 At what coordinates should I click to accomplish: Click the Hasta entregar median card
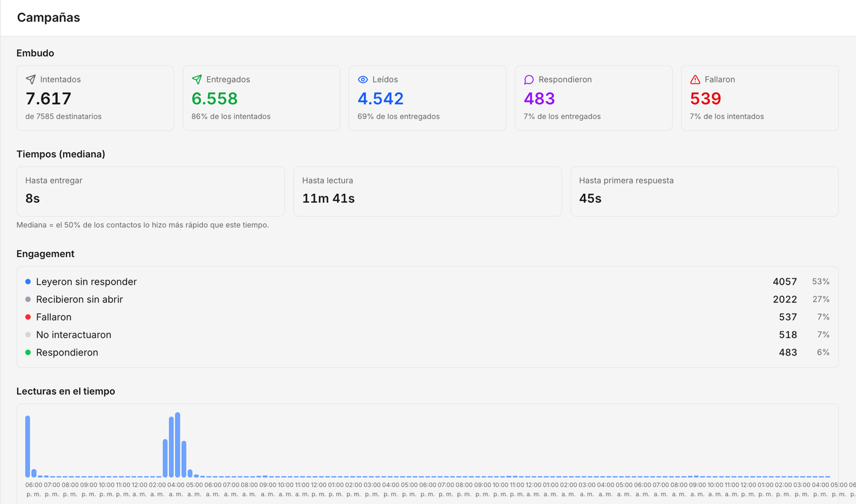point(150,191)
